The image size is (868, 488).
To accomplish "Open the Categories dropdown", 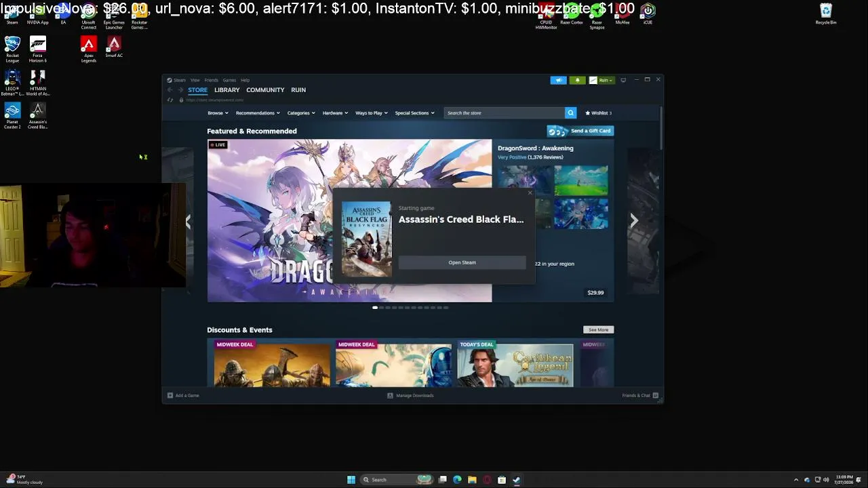I will tap(301, 113).
